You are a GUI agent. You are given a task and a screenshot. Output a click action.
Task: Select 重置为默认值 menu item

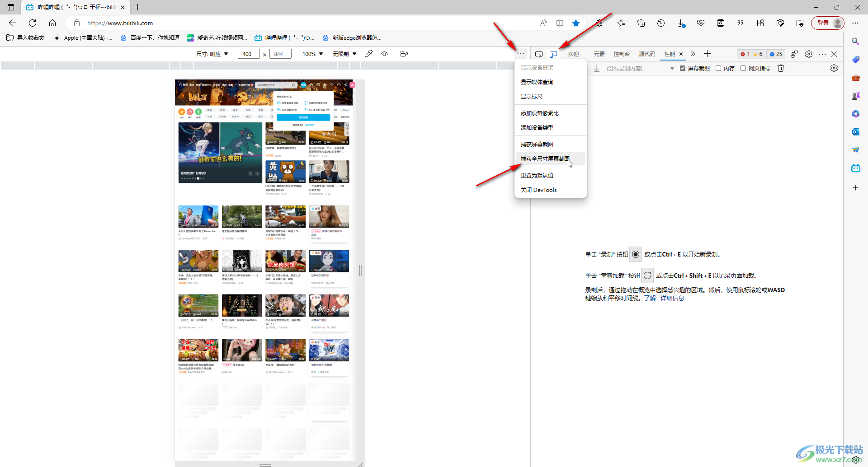click(x=551, y=175)
